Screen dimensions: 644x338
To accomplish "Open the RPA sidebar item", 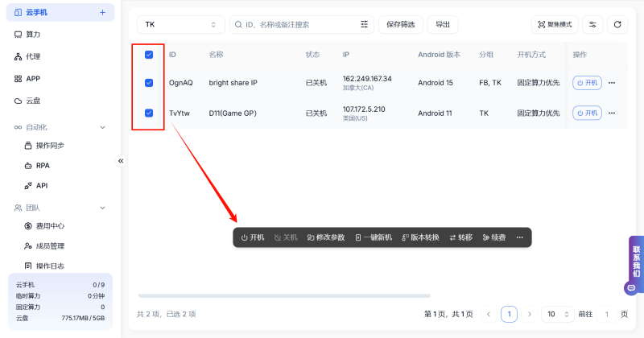I will click(x=37, y=166).
